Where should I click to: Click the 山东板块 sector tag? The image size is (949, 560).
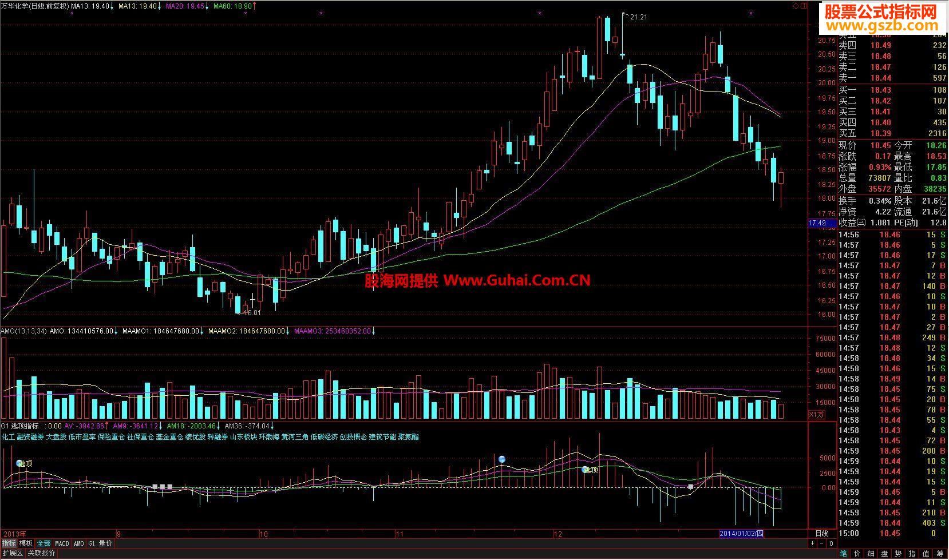click(243, 437)
